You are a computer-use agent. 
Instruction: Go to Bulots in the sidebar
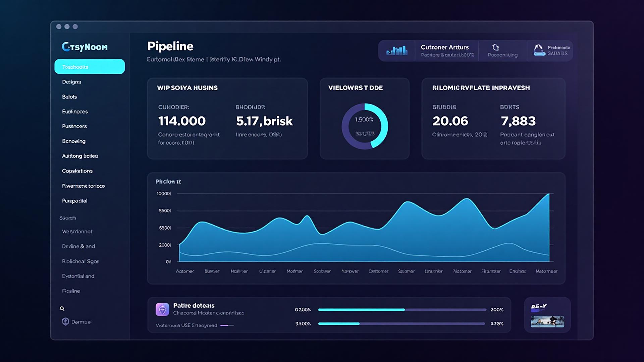pyautogui.click(x=69, y=97)
